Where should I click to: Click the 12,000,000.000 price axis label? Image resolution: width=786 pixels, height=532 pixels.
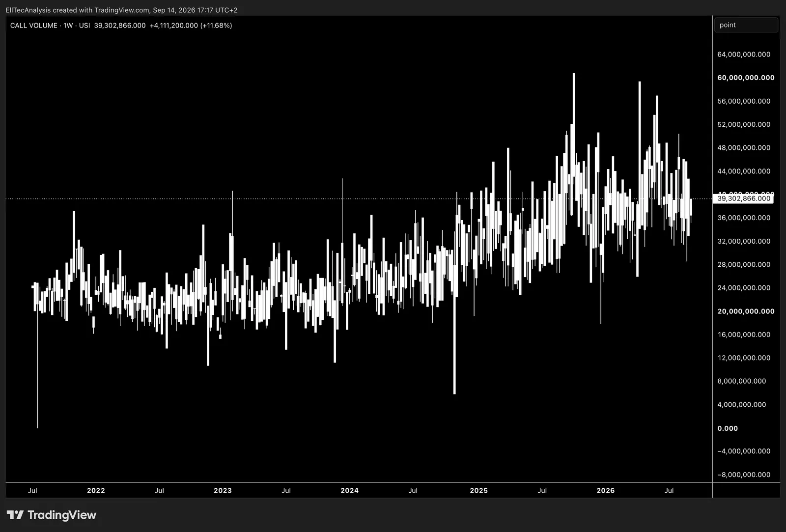coord(744,358)
